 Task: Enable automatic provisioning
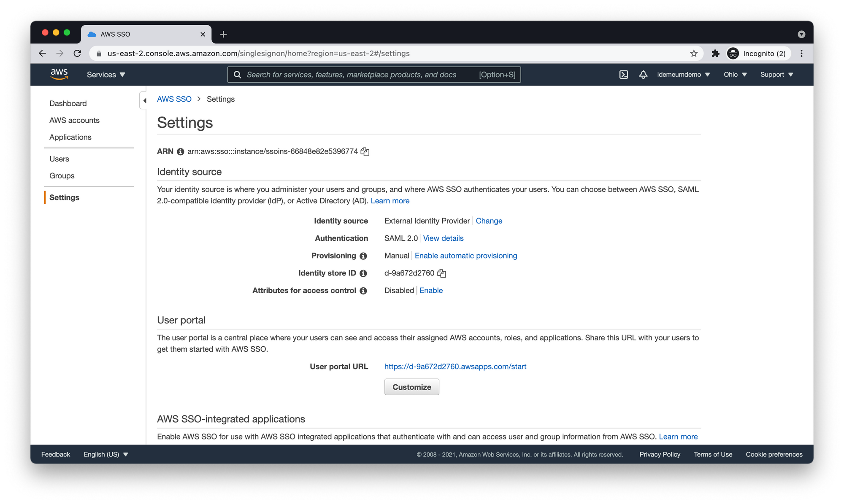click(x=466, y=256)
